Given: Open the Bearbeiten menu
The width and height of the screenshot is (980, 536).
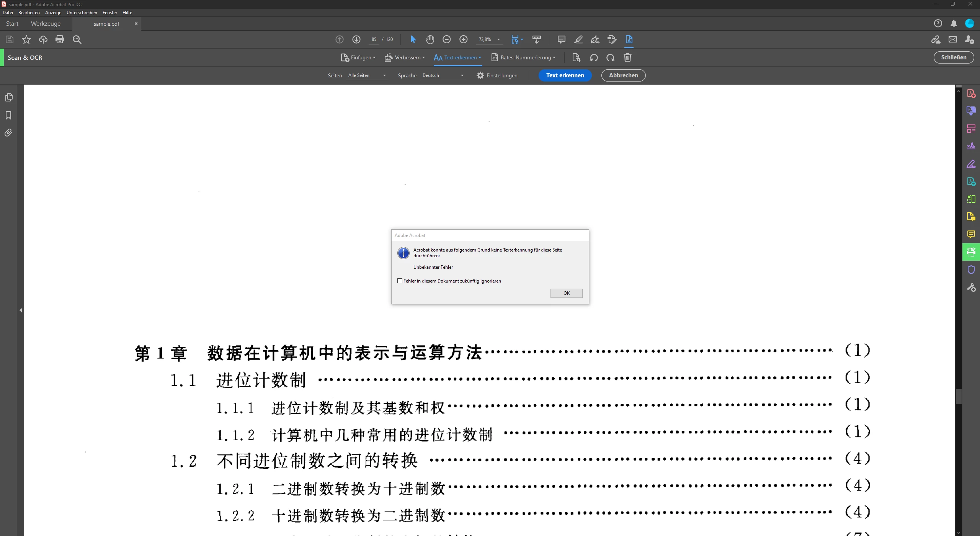Looking at the screenshot, I should tap(29, 13).
